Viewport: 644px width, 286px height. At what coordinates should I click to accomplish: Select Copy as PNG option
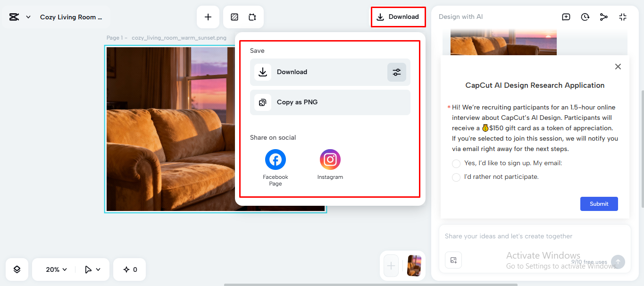(330, 102)
